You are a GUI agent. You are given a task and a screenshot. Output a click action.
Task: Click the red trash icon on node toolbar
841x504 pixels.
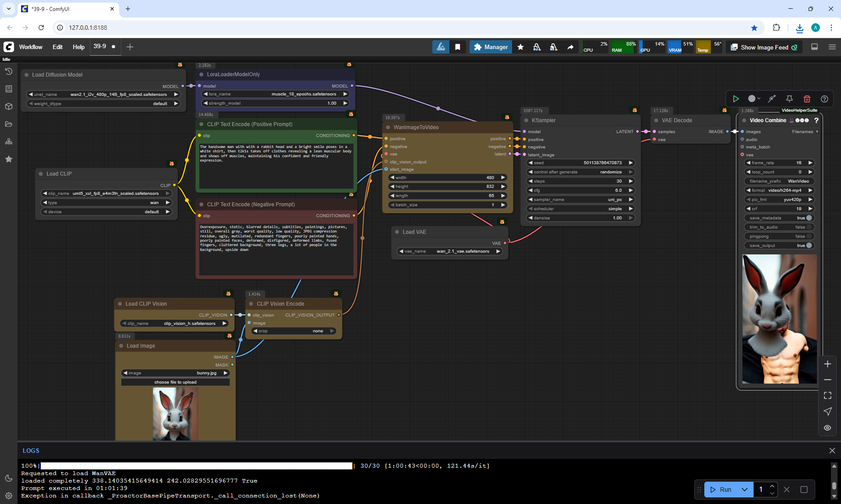(x=807, y=99)
